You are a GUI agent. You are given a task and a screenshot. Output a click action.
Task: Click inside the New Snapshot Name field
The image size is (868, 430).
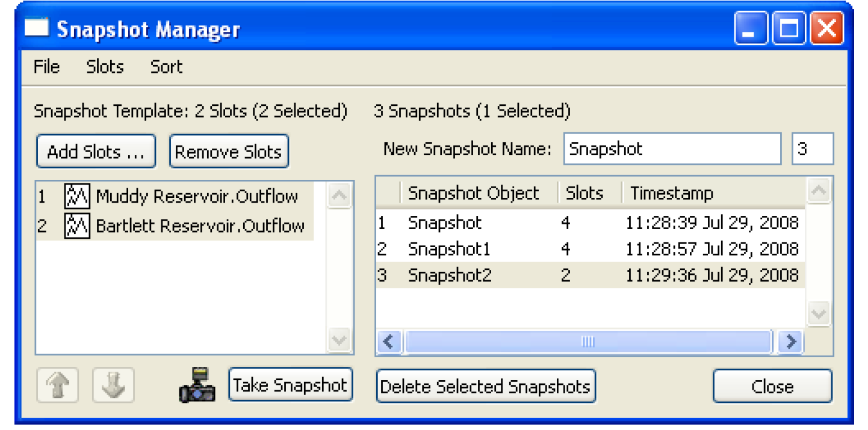[672, 149]
